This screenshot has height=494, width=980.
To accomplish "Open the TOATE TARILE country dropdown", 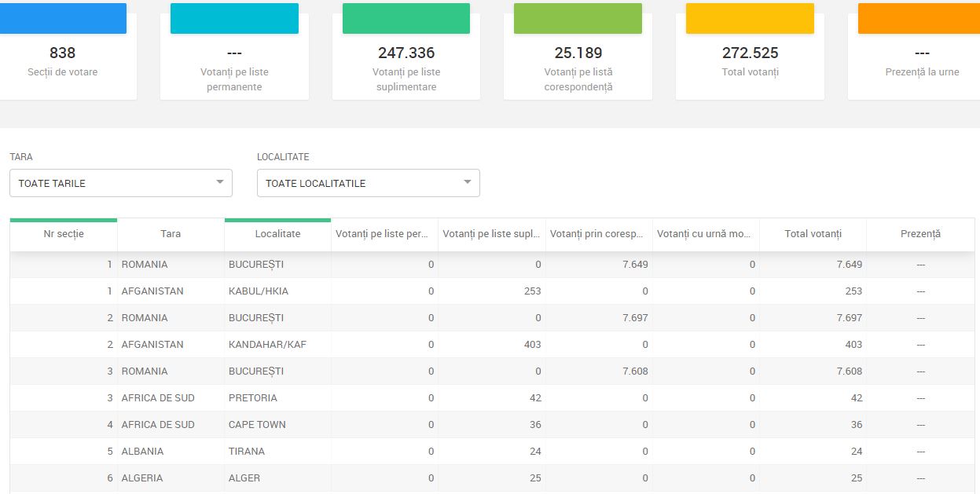I will (121, 183).
